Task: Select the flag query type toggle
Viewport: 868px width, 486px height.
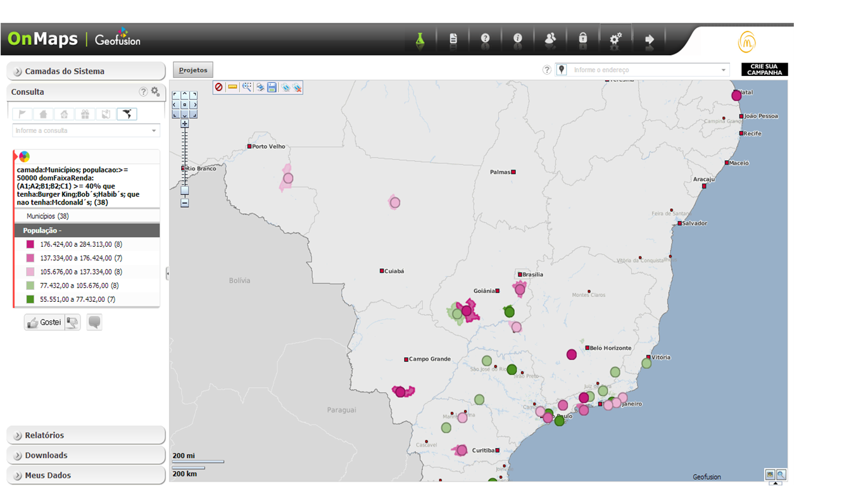Action: click(x=22, y=115)
